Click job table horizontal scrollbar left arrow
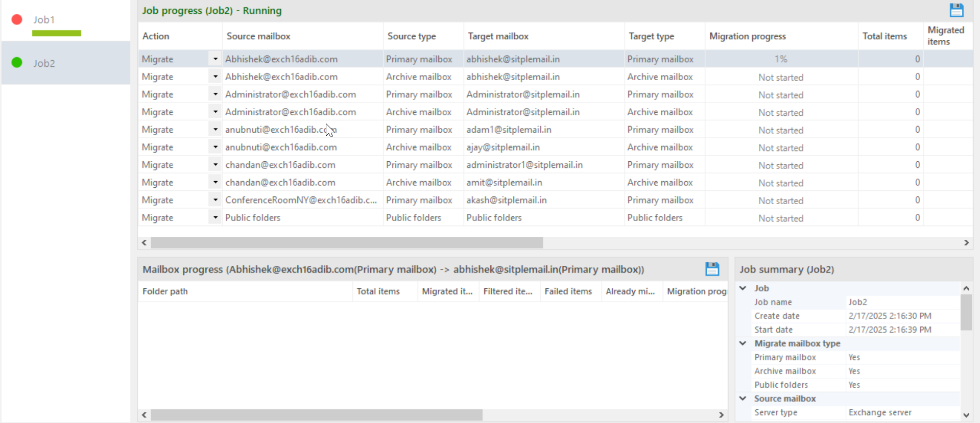This screenshot has width=980, height=423. [x=145, y=243]
